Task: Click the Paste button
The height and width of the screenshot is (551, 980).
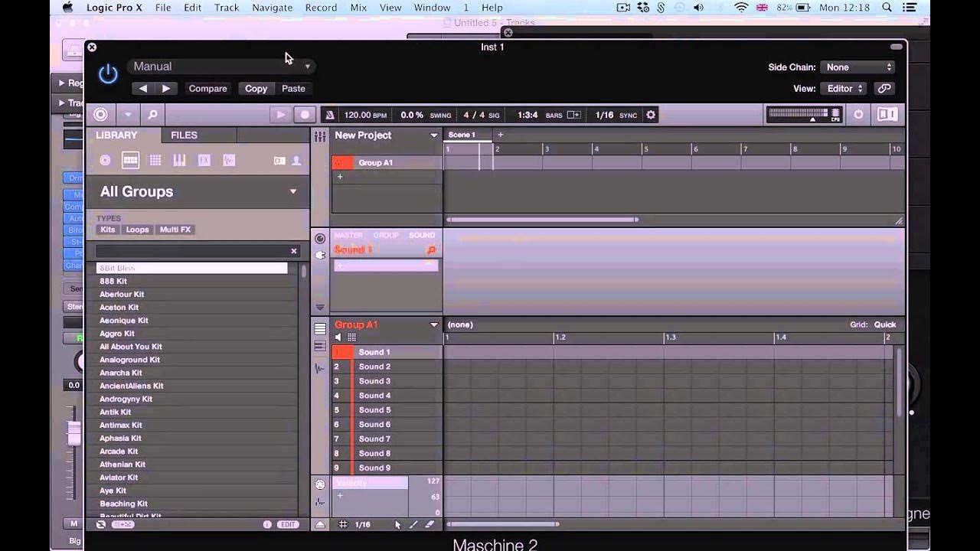Action: (x=293, y=89)
